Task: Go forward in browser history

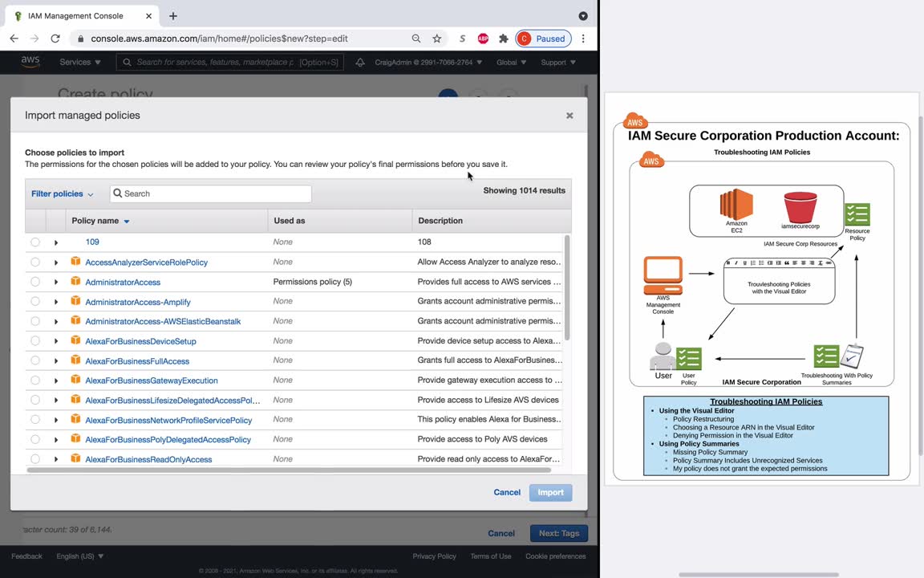Action: [34, 39]
